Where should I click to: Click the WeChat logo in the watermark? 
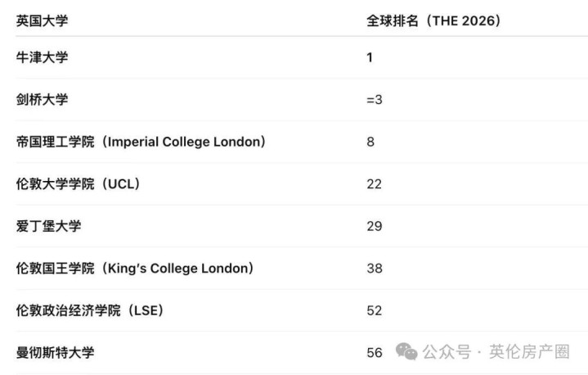tap(407, 351)
